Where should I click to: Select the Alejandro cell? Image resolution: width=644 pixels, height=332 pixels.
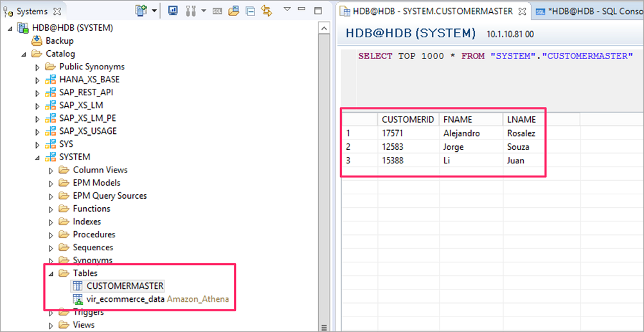471,133
